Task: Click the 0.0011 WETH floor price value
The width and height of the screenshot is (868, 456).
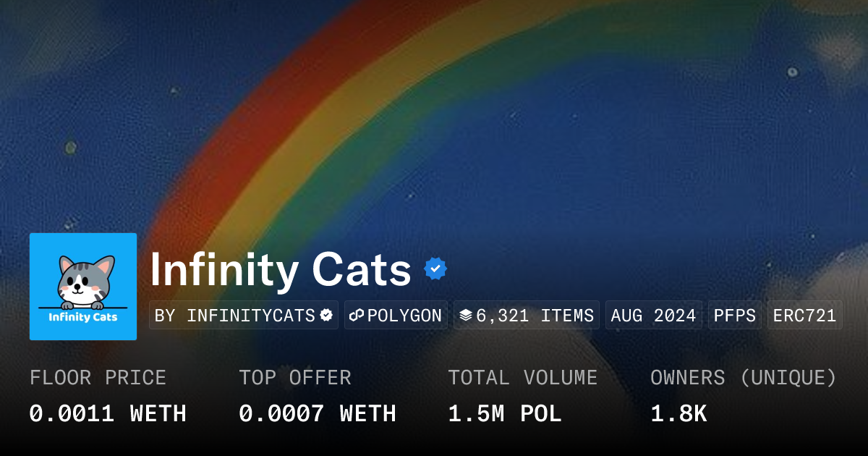Action: pyautogui.click(x=108, y=414)
